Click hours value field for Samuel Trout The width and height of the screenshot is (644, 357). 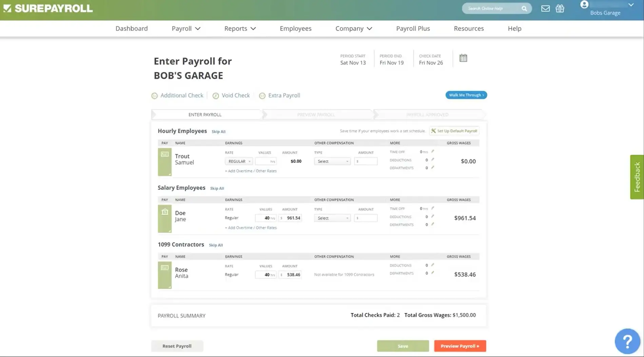tap(266, 162)
